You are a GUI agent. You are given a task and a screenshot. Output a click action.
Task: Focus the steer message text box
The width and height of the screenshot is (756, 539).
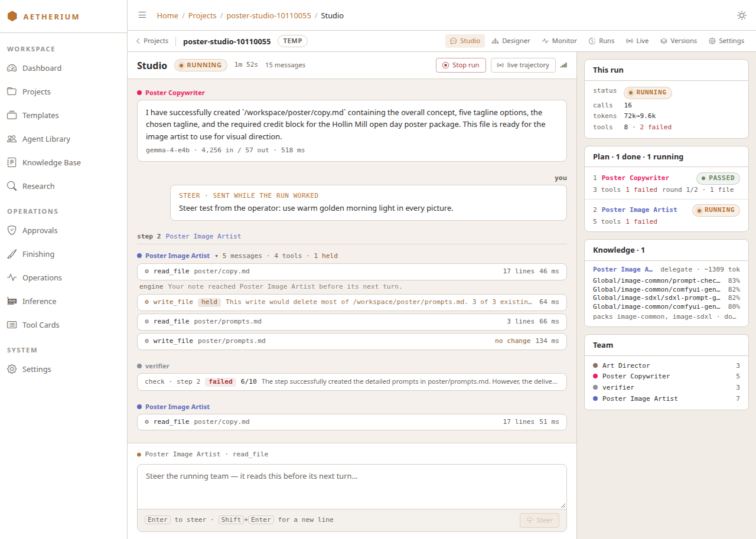click(352, 486)
